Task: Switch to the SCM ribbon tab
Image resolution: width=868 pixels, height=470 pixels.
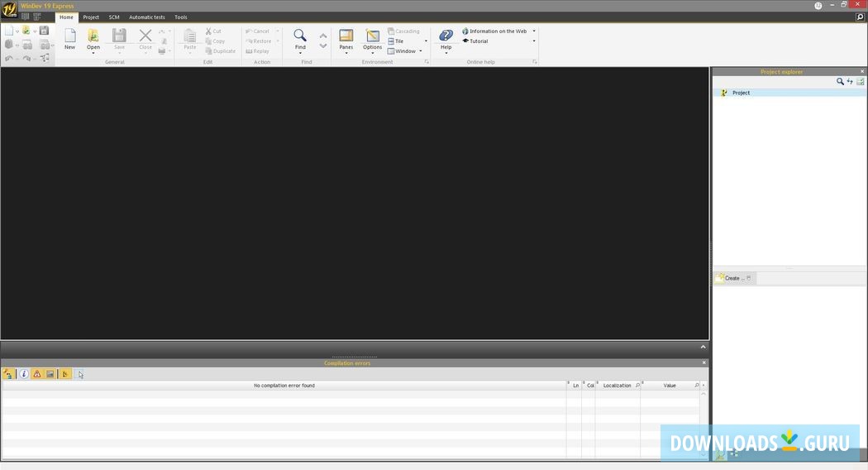Action: point(114,17)
